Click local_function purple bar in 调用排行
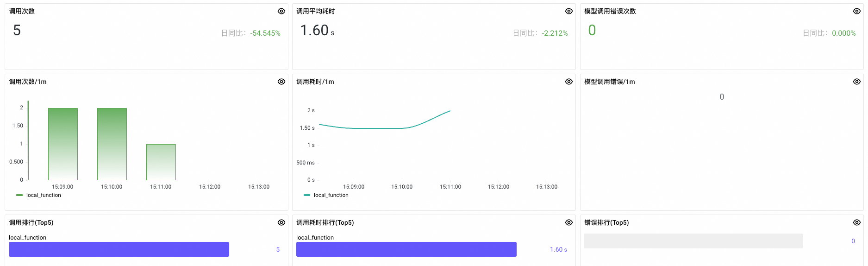Image resolution: width=868 pixels, height=266 pixels. tap(119, 249)
